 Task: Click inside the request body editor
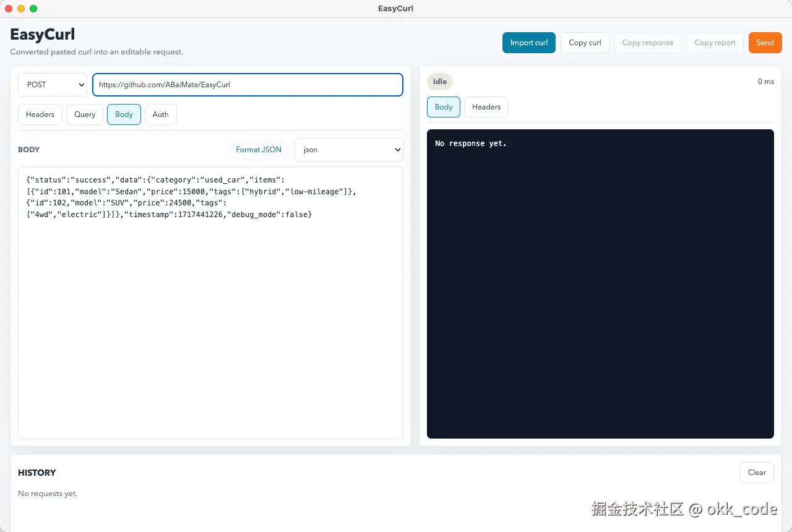tap(210, 302)
